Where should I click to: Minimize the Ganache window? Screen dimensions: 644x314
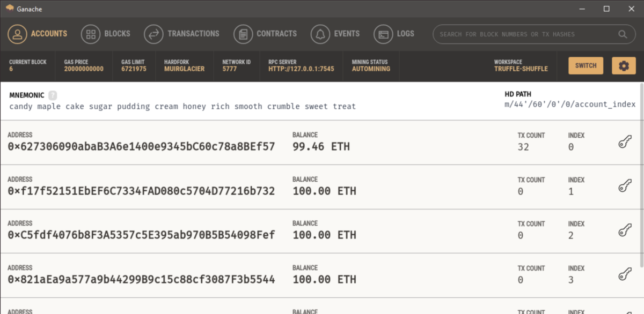pos(582,9)
